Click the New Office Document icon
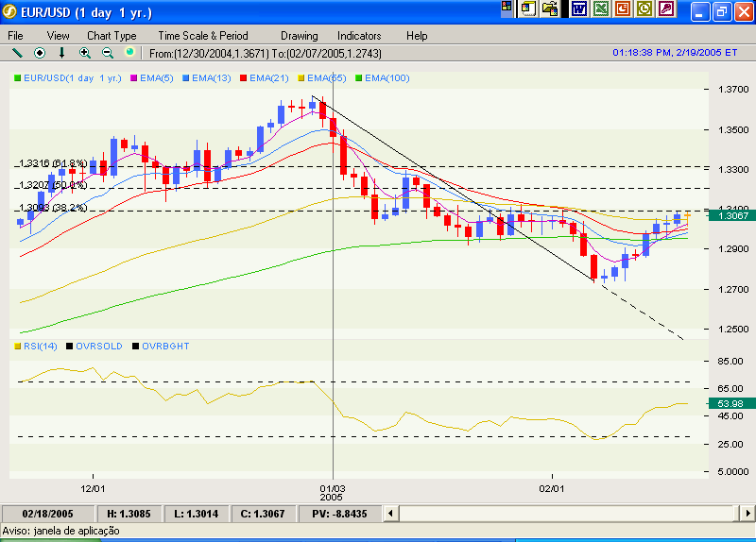Image resolution: width=756 pixels, height=542 pixels. tap(528, 8)
